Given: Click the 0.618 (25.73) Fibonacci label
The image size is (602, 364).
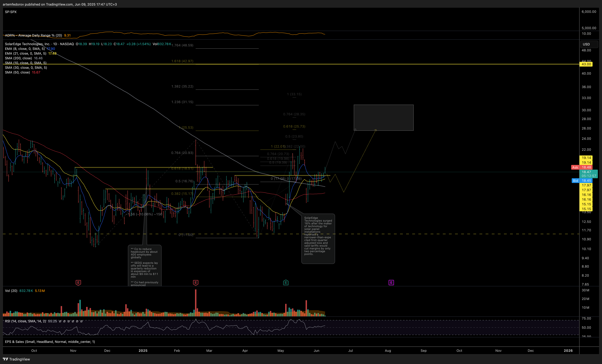Looking at the screenshot, I should (294, 127).
